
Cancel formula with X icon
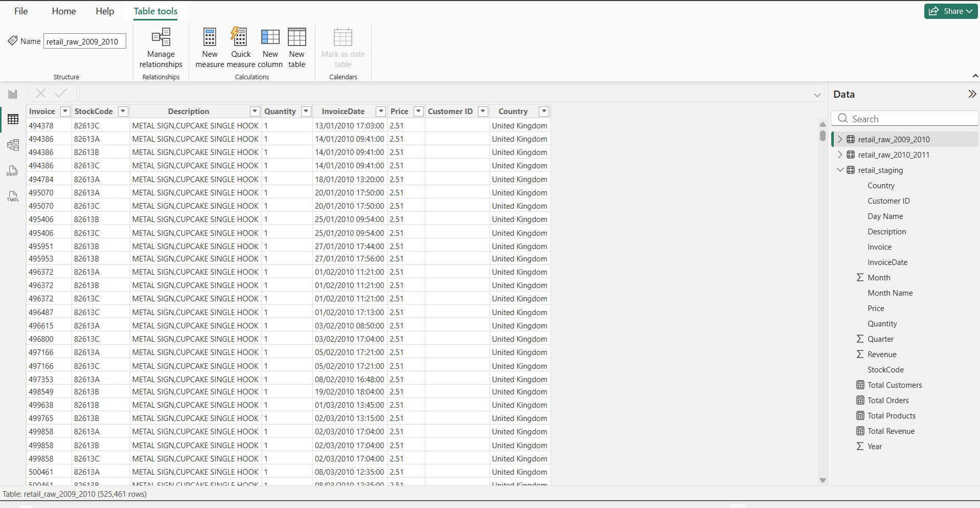click(x=41, y=93)
